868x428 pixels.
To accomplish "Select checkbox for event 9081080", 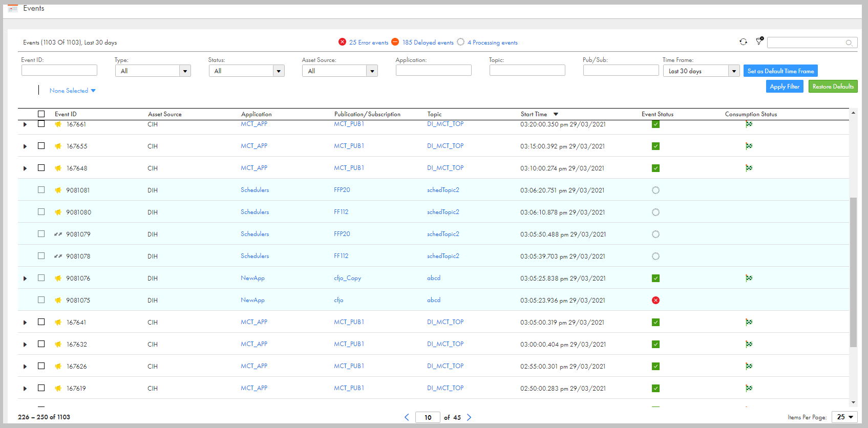I will (41, 211).
